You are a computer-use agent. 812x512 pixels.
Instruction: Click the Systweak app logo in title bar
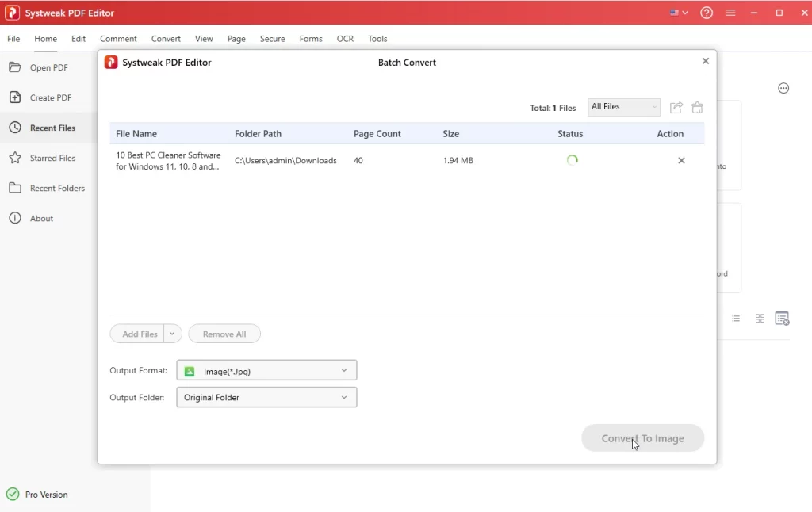[x=12, y=13]
